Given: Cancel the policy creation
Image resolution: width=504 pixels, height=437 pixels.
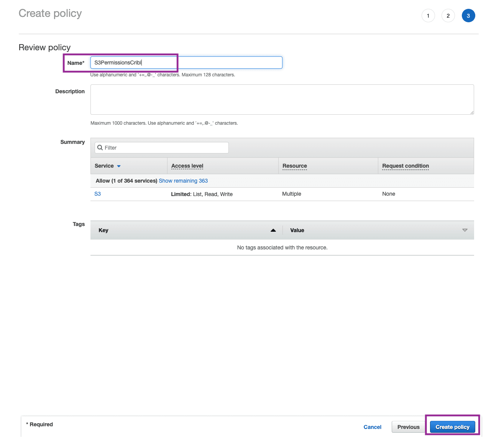Looking at the screenshot, I should pos(372,427).
